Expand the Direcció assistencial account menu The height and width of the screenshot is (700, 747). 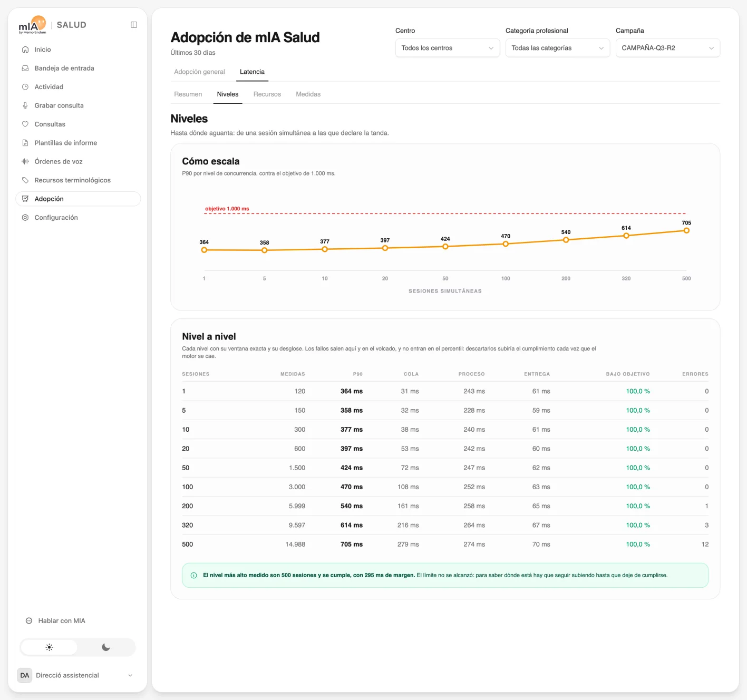click(x=77, y=675)
